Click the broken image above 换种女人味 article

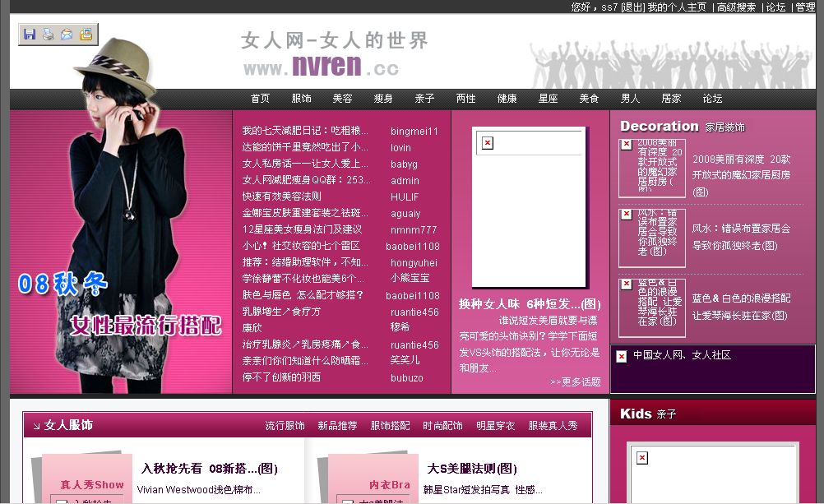pos(530,207)
